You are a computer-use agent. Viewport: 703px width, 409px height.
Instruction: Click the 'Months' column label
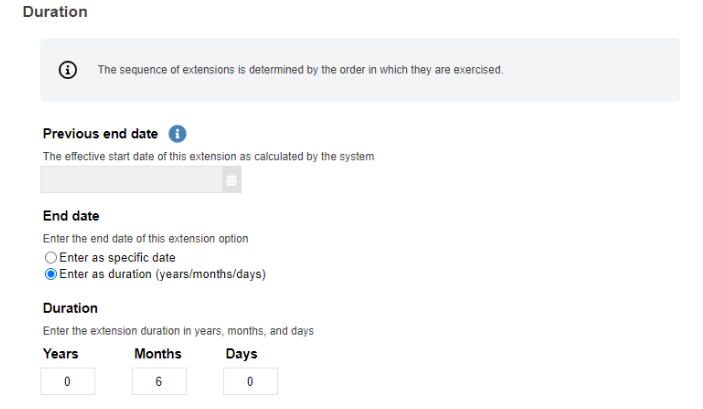coord(157,354)
